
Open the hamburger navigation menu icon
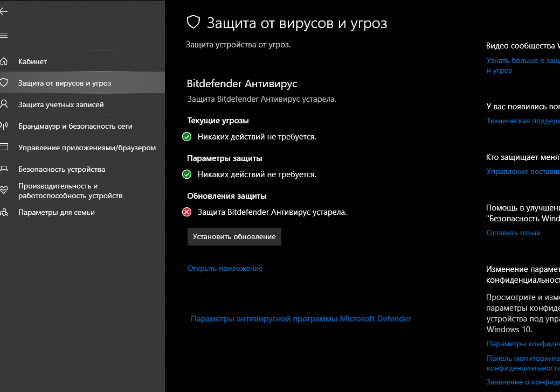(x=4, y=35)
